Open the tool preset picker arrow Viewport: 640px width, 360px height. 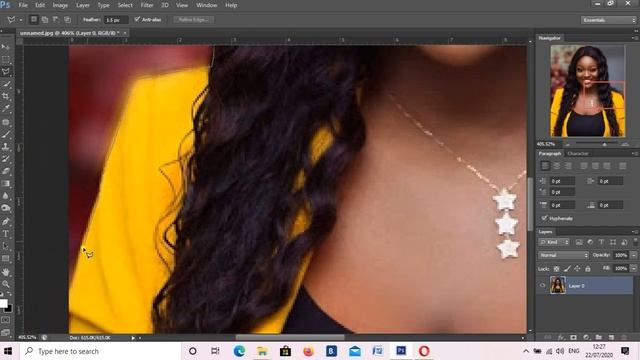click(21, 20)
